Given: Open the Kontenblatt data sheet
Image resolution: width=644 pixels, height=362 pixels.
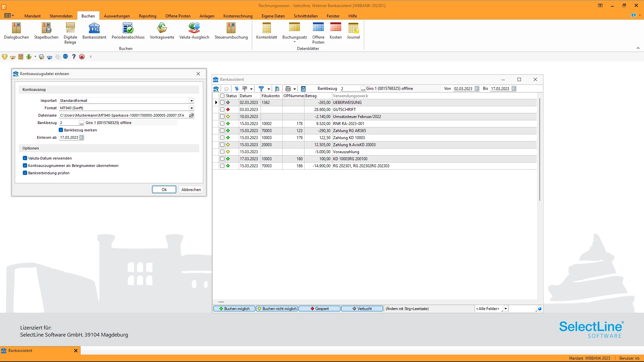Looking at the screenshot, I should click(267, 31).
